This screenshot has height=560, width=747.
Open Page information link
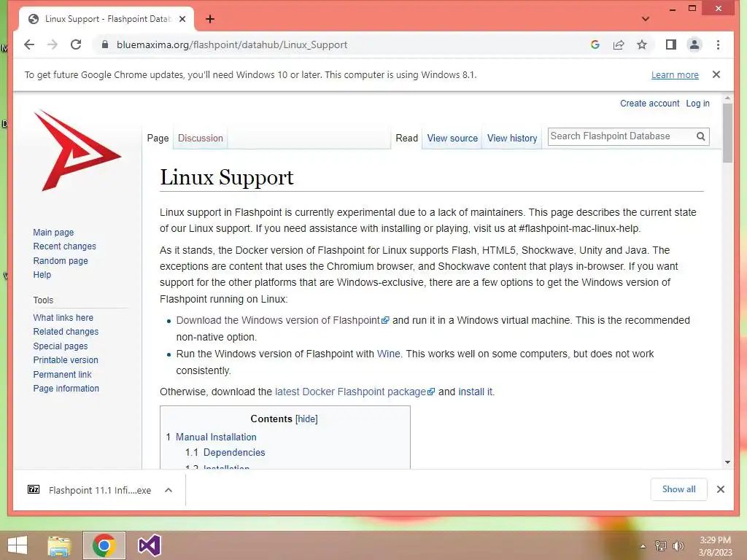coord(66,389)
